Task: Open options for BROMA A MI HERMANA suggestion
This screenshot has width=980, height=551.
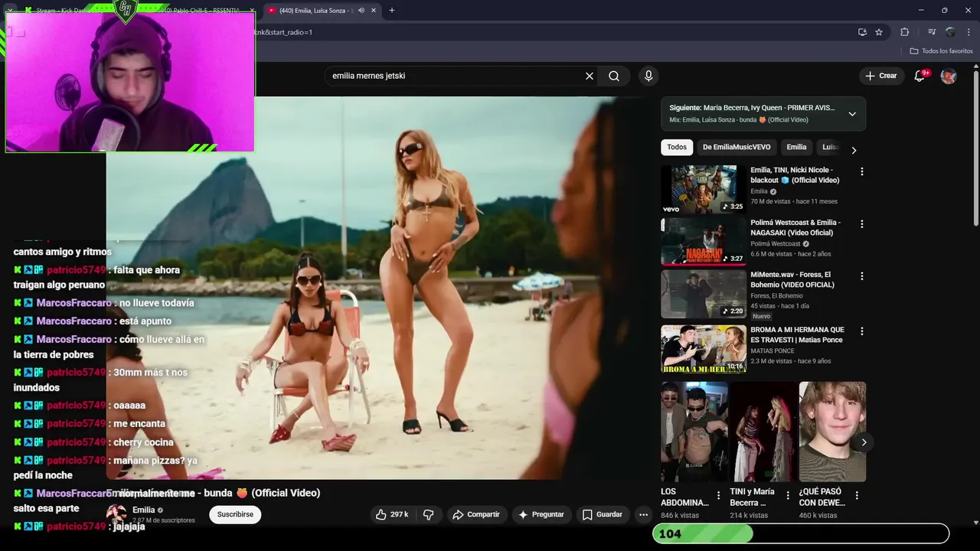Action: tap(861, 331)
